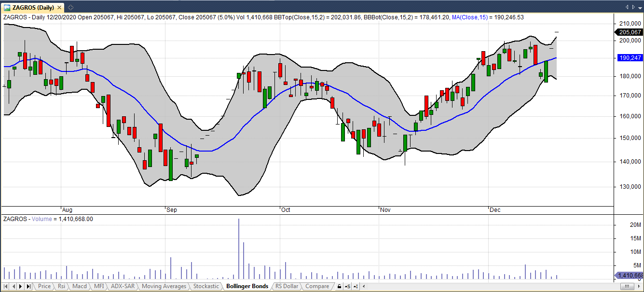644x292 pixels.
Task: Jump to the first chart sheet arrow
Action: (x=5, y=287)
